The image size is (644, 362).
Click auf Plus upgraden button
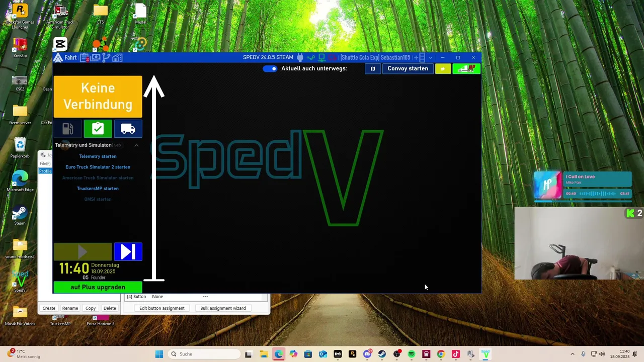[x=98, y=287]
